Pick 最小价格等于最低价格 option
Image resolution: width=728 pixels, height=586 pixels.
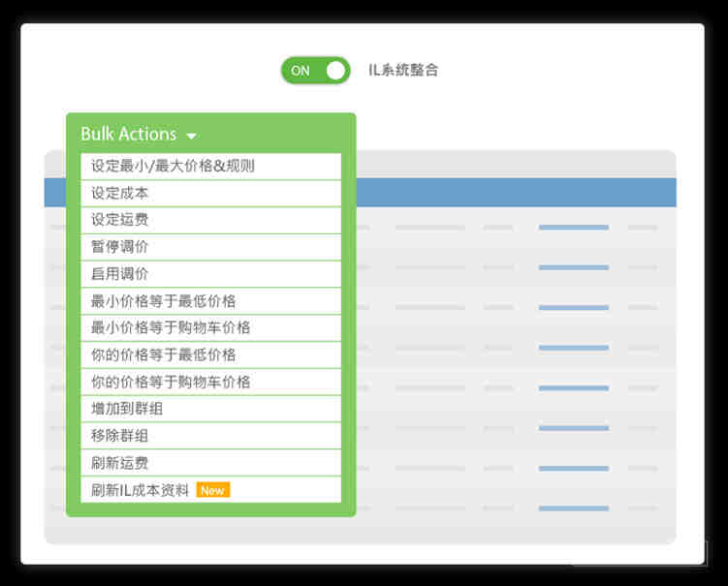point(210,301)
